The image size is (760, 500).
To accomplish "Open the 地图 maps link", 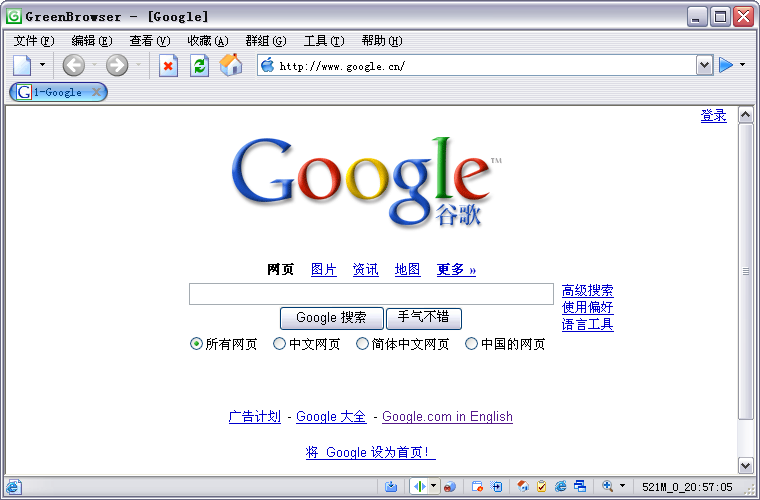I will 407,269.
